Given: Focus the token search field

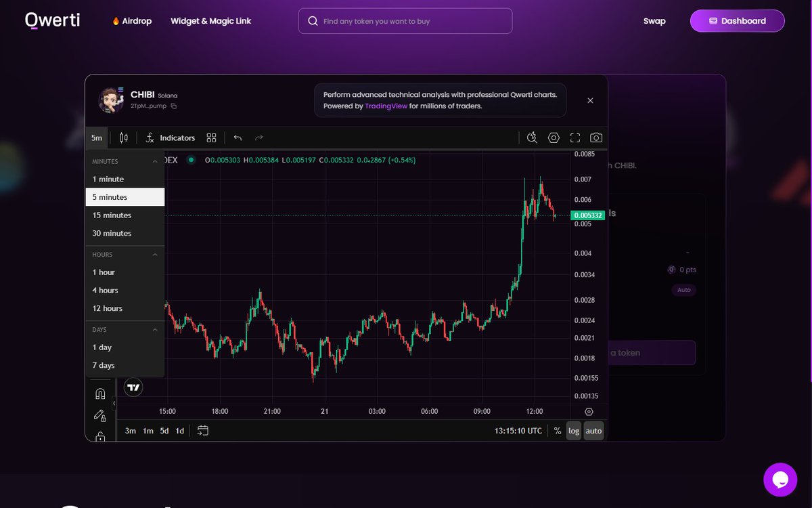Looking at the screenshot, I should [x=405, y=21].
